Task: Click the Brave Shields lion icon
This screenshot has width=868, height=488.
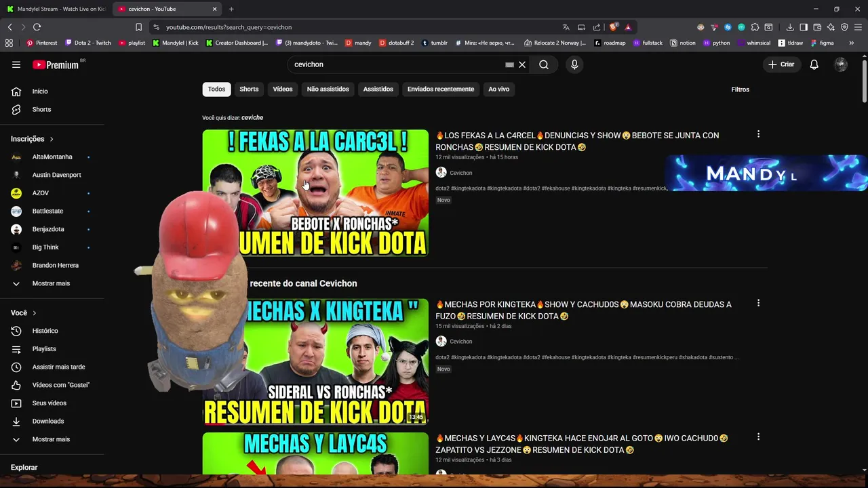Action: pos(613,27)
